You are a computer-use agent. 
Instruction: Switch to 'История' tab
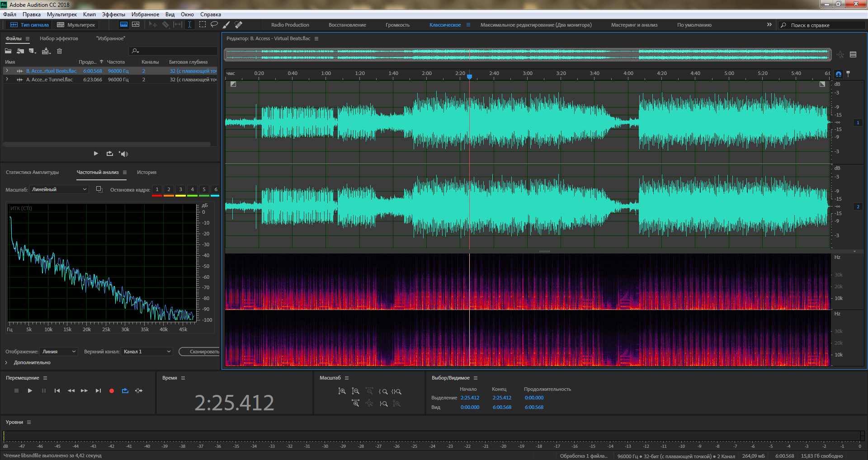click(x=146, y=172)
